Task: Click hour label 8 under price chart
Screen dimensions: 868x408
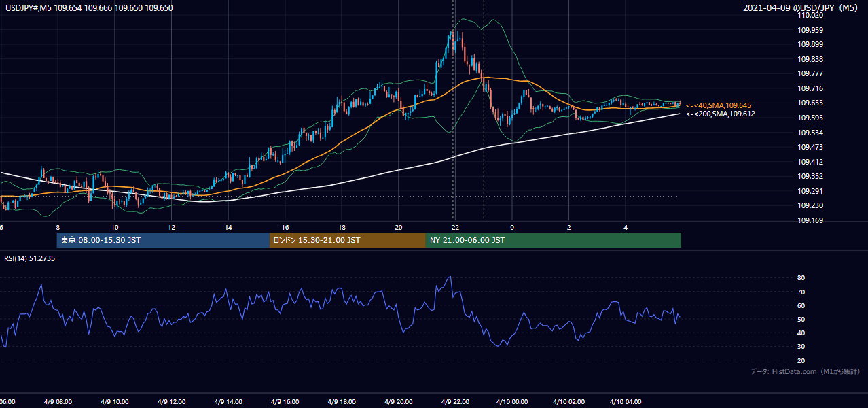Action: (58, 227)
